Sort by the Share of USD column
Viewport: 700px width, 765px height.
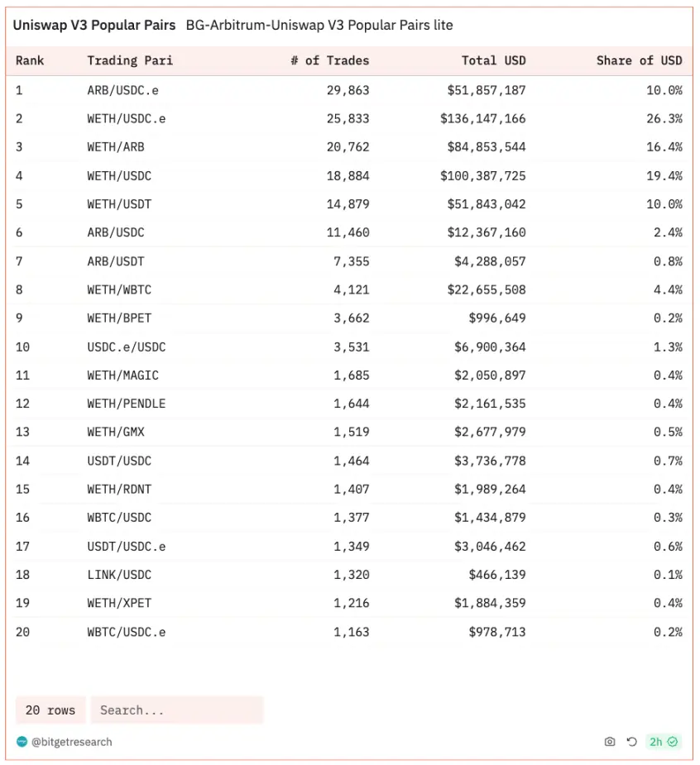click(x=639, y=60)
